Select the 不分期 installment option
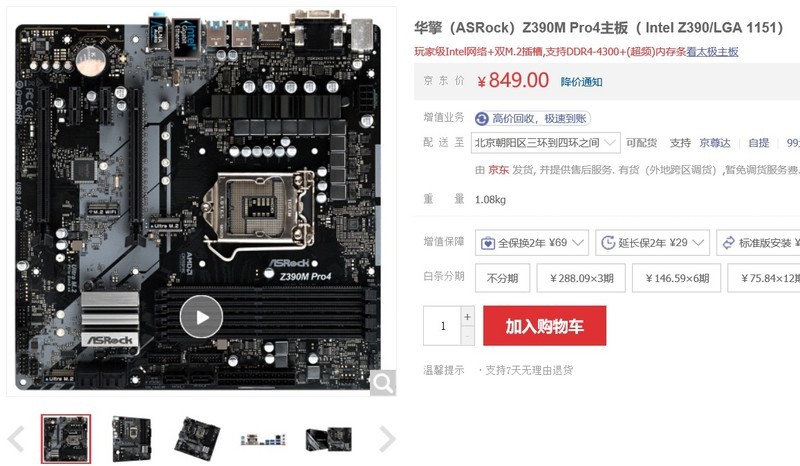Image resolution: width=800 pixels, height=466 pixels. (503, 278)
